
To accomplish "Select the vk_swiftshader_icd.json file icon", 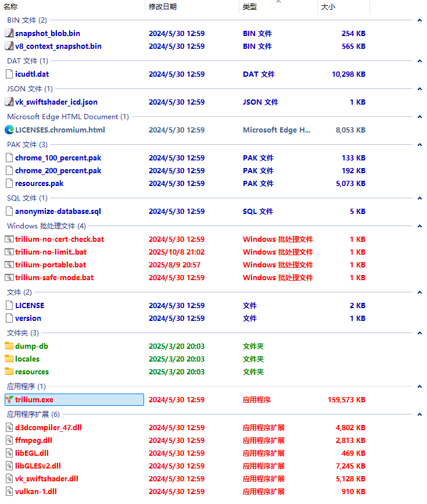I will tap(9, 102).
